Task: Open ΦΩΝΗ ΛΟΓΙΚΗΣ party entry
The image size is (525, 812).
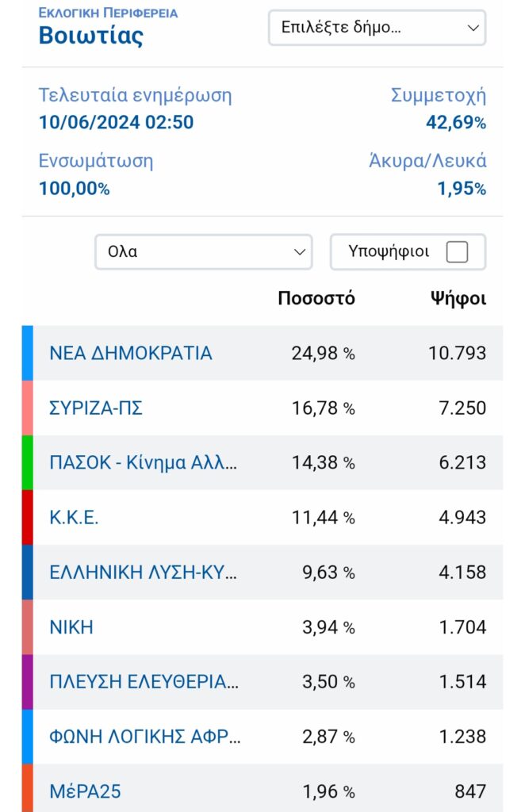Action: click(145, 737)
